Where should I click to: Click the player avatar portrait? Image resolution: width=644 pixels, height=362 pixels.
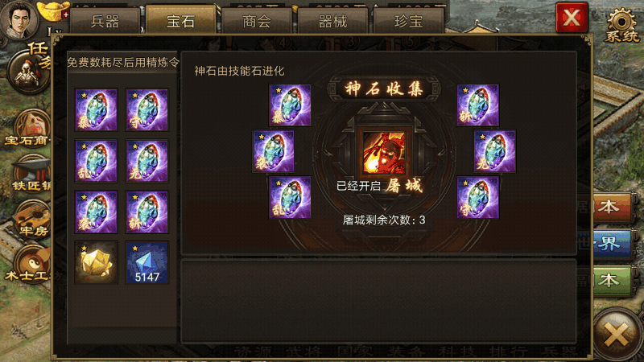click(x=19, y=19)
